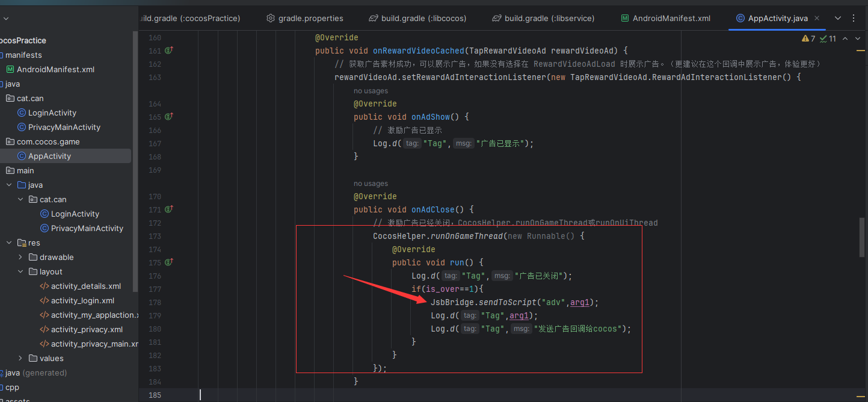Jump to next problem with the down arrow
The image size is (868, 402).
[x=857, y=38]
